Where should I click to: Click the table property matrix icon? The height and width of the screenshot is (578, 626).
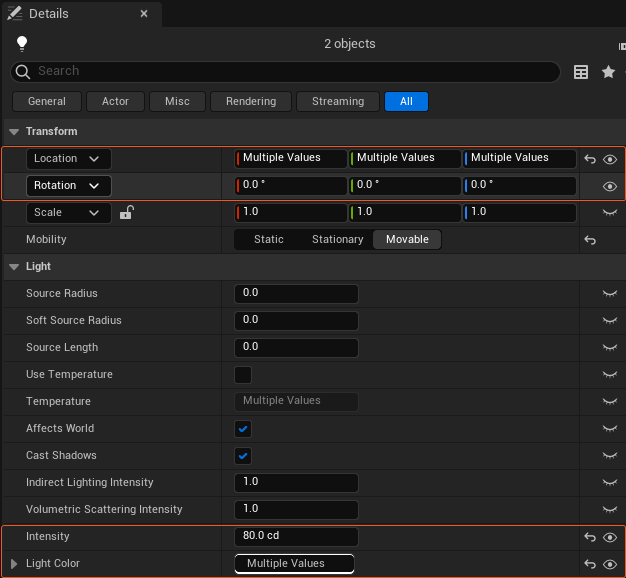(x=581, y=72)
